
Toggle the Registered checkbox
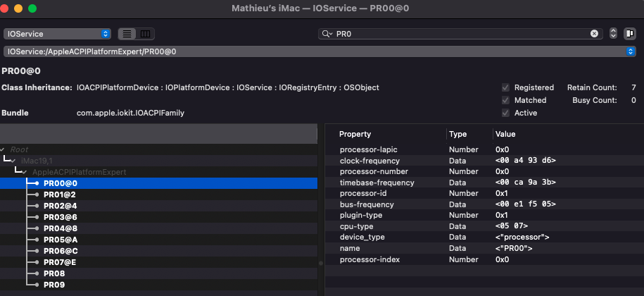[505, 87]
